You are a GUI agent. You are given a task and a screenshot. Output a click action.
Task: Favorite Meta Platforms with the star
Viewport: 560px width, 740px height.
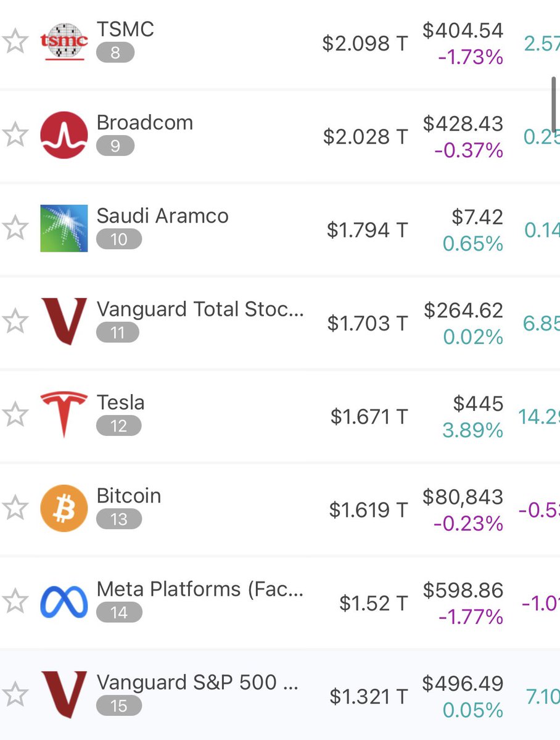coord(15,601)
